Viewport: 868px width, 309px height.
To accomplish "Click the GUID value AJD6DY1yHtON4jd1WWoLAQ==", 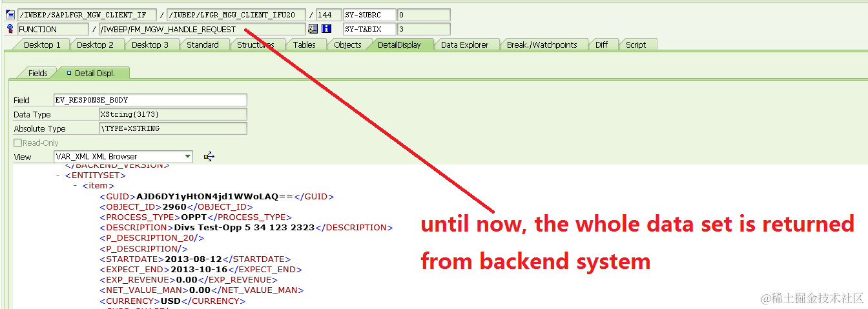I will click(215, 196).
